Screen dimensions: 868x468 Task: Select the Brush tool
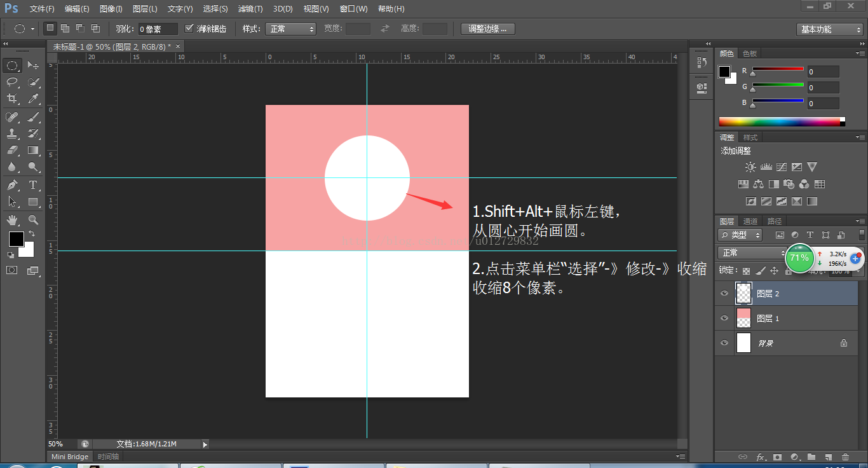33,117
